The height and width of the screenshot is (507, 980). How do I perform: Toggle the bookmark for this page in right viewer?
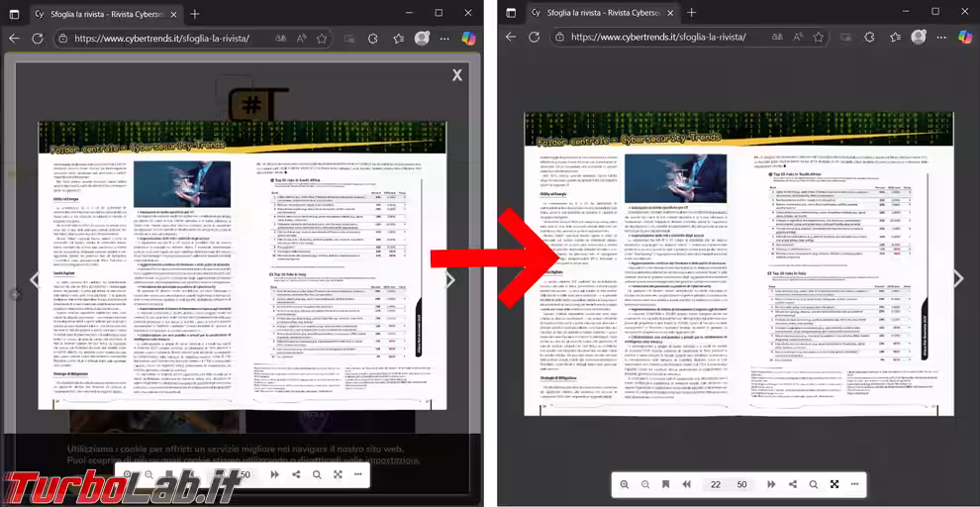[x=665, y=485]
